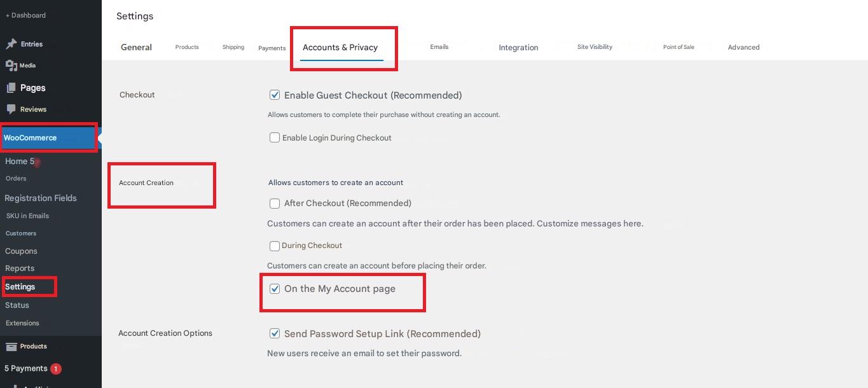Click the Products archive box icon

(x=11, y=347)
